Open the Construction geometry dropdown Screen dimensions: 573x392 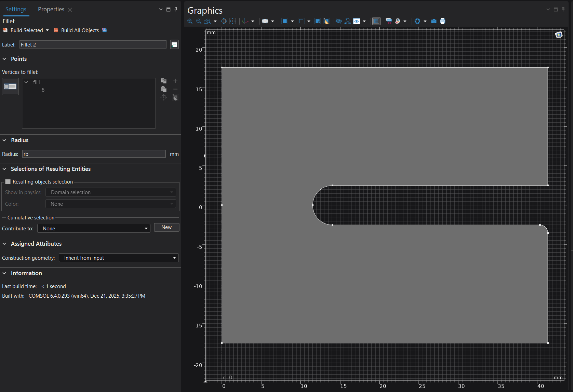tap(119, 258)
